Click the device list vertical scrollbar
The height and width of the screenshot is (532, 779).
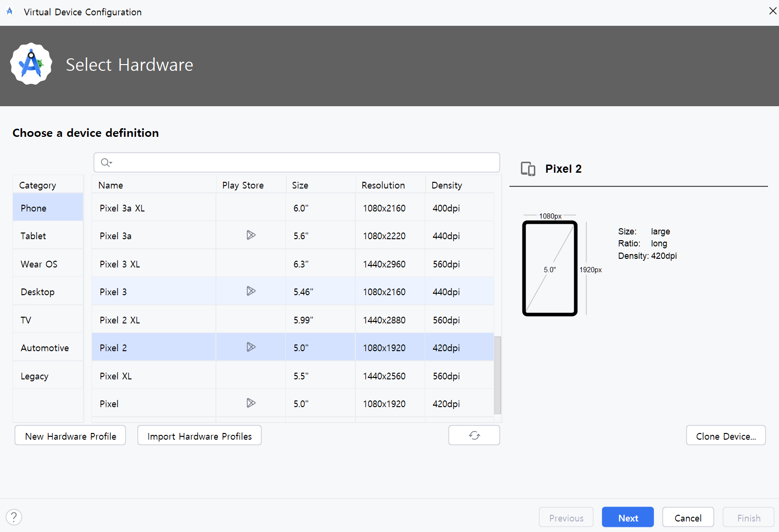pos(497,375)
